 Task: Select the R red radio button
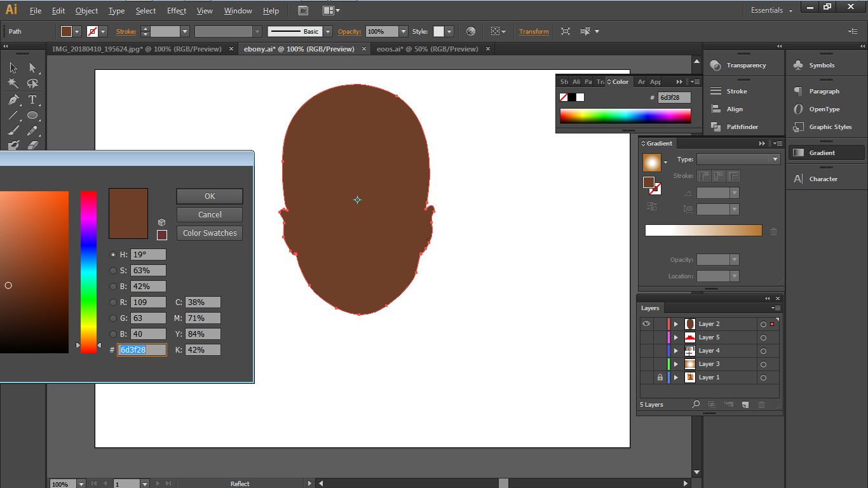[113, 302]
